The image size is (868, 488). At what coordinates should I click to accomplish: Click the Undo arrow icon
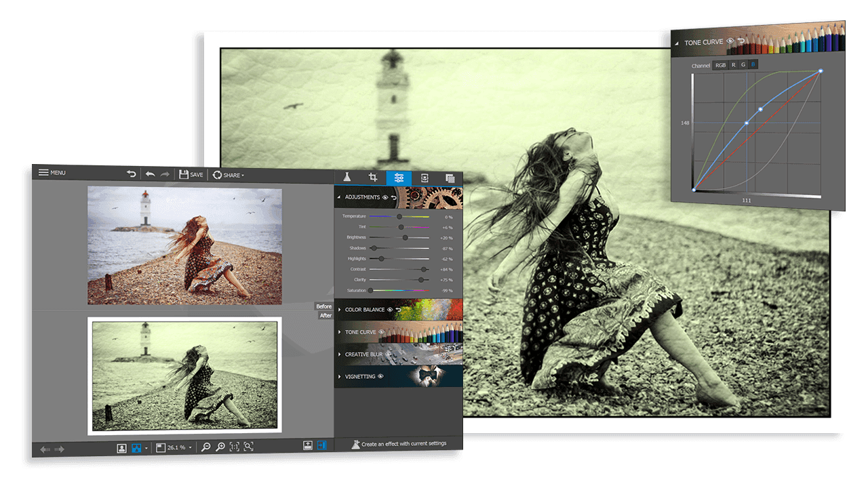pyautogui.click(x=150, y=174)
